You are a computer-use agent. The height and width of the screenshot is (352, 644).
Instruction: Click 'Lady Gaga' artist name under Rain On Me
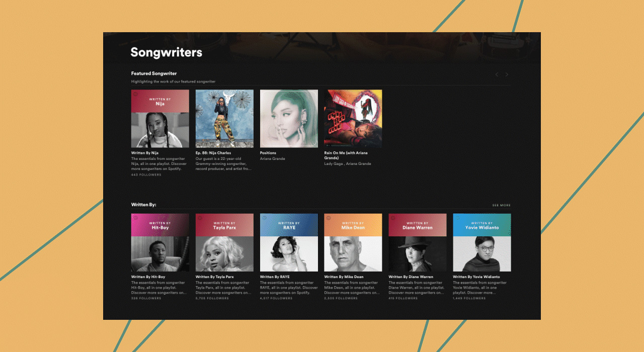pyautogui.click(x=334, y=163)
